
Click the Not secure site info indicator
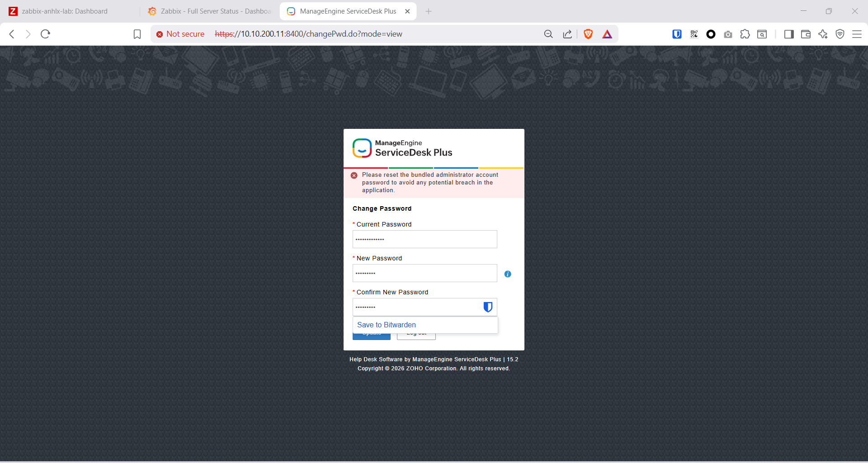[x=180, y=34]
